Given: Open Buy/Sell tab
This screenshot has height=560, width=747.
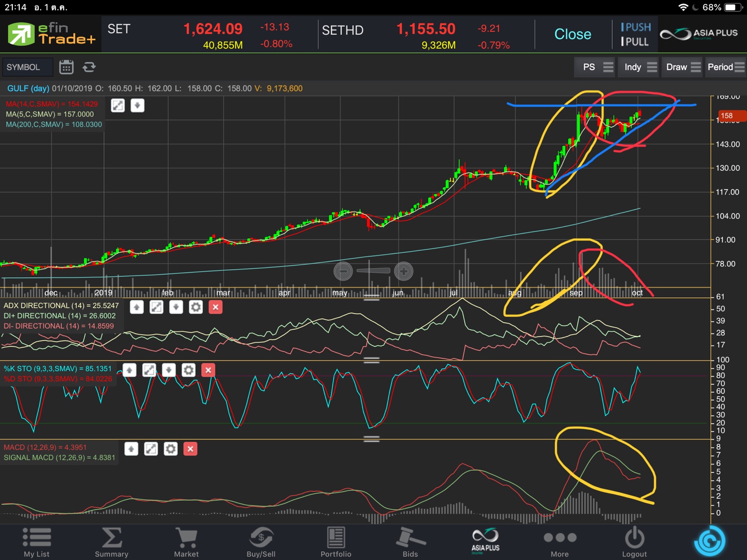Looking at the screenshot, I should click(261, 542).
